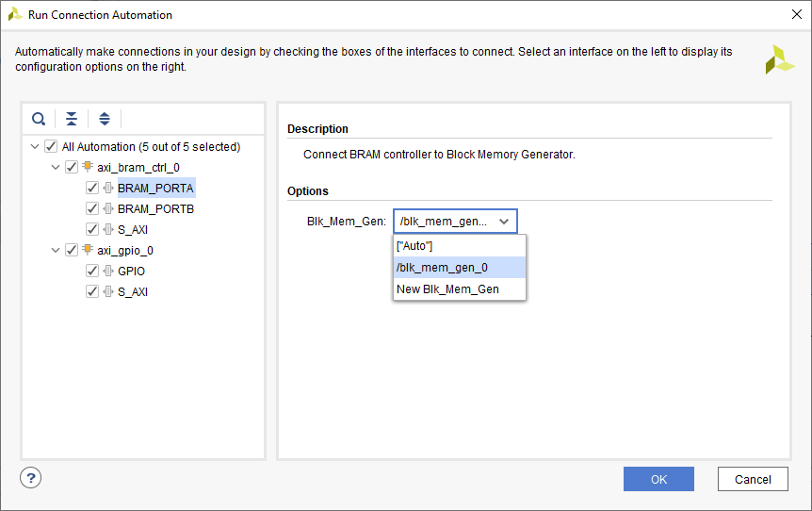Toggle the S_AXI checkbox under axi_gpio_0
Screen dimensions: 812x511
(92, 291)
